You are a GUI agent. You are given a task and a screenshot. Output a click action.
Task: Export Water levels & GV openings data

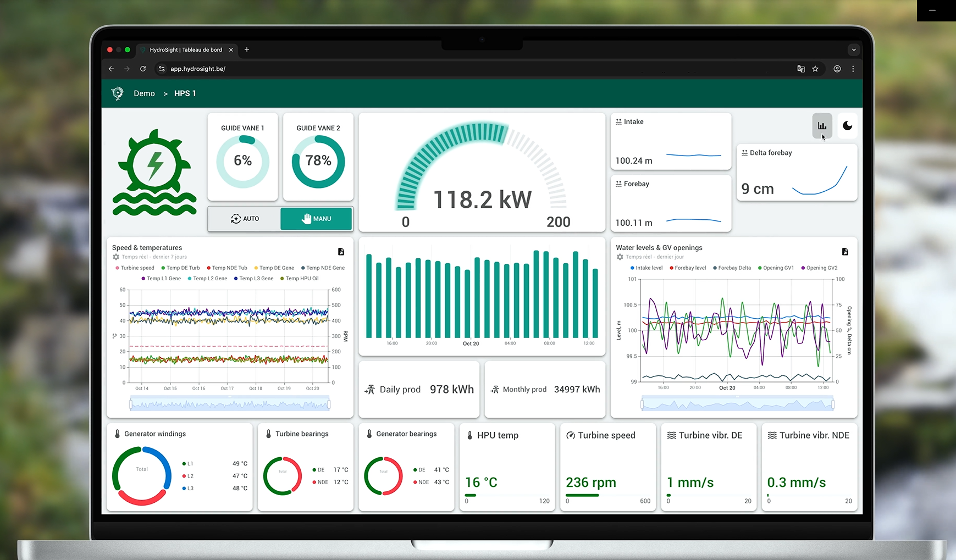tap(845, 252)
